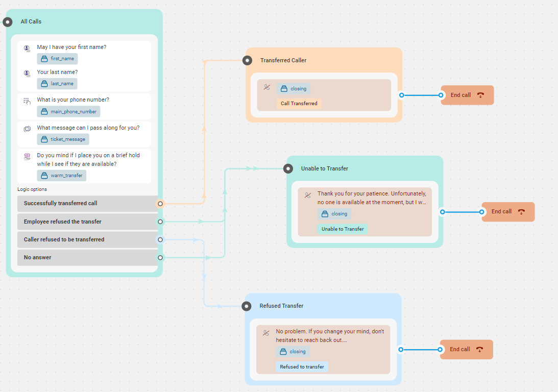Click input connector of End call after Unable to Transfer
Viewport: 558px width, 392px height.
click(481, 212)
